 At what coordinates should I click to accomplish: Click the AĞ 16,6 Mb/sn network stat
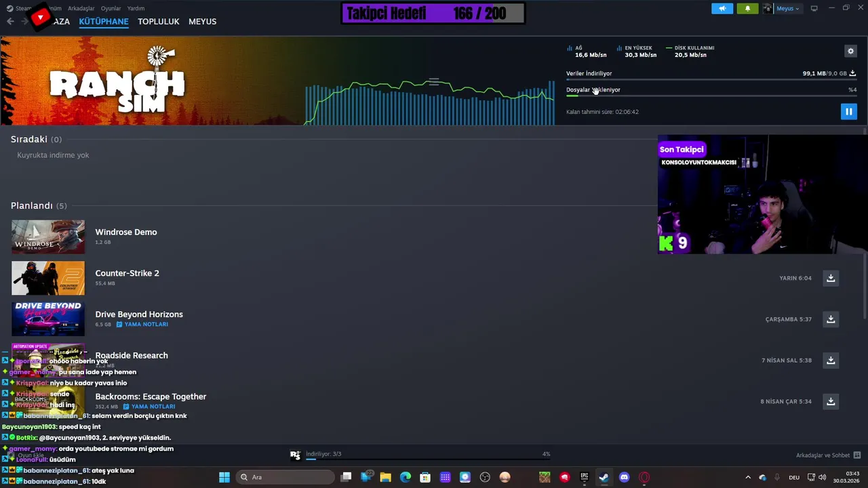[x=587, y=52]
